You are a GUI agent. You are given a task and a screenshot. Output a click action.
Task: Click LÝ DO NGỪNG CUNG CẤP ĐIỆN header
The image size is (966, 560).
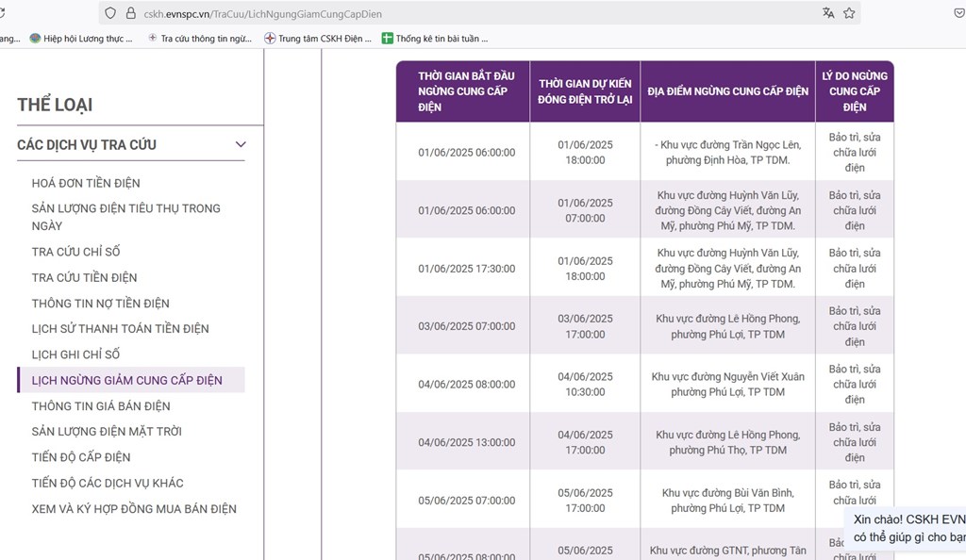tap(855, 91)
